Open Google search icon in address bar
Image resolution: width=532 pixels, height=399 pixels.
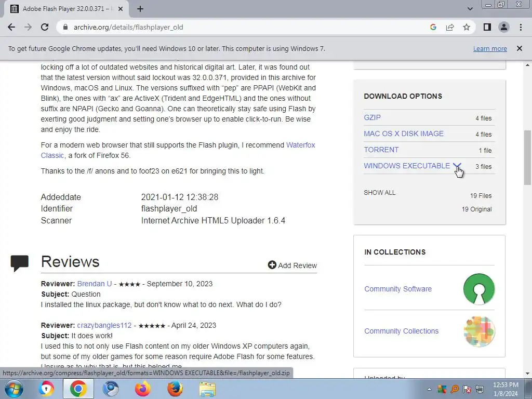coord(433,27)
